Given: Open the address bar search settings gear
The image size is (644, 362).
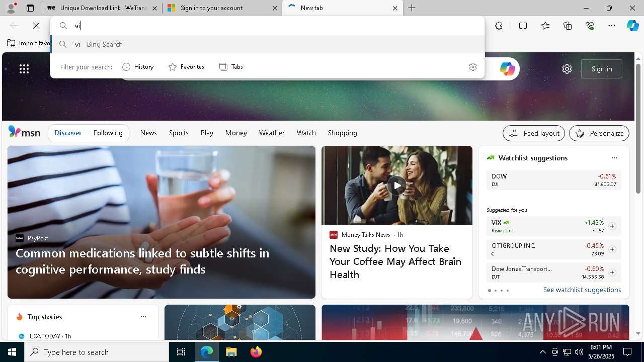Looking at the screenshot, I should click(x=472, y=67).
